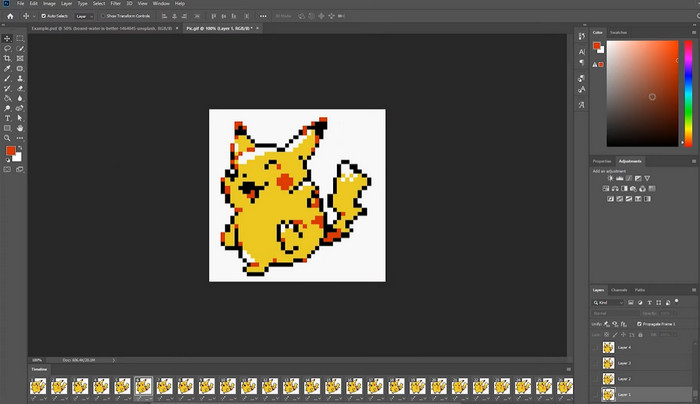Screen dimensions: 700x404
Task: Open the Character panel icon
Action: 581,52
